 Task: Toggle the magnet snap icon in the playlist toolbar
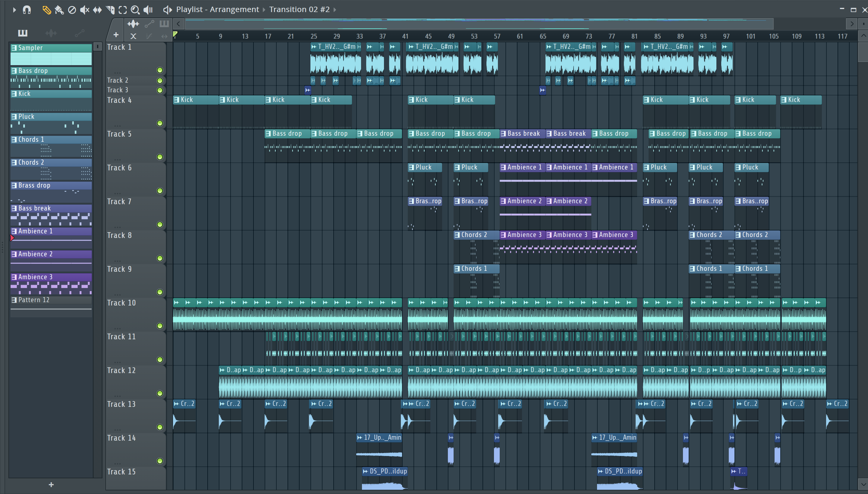point(27,10)
